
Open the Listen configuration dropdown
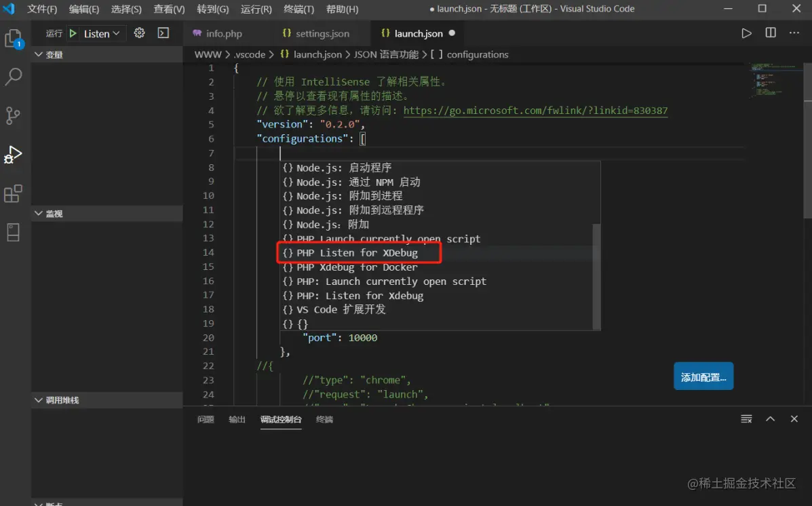pos(102,33)
